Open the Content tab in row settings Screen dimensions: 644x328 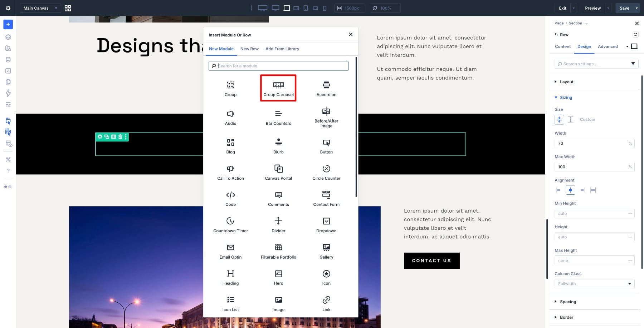pos(562,46)
